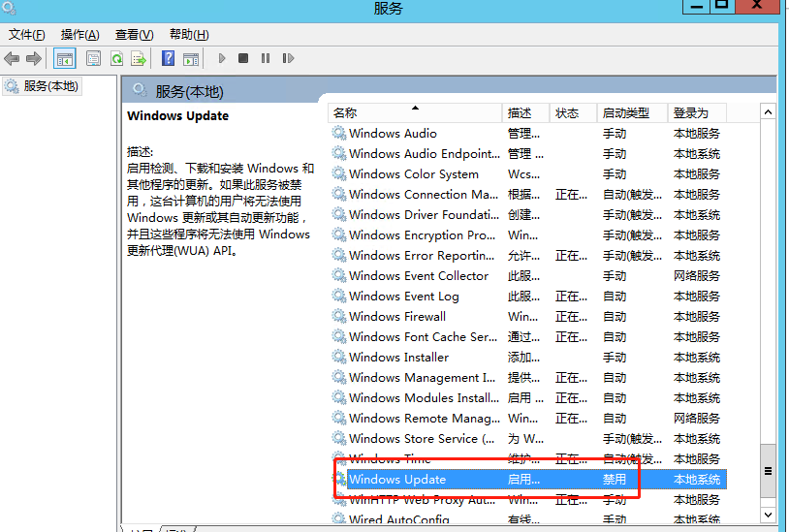The height and width of the screenshot is (532, 789).
Task: Click the services window system menu icon
Action: pos(9,8)
